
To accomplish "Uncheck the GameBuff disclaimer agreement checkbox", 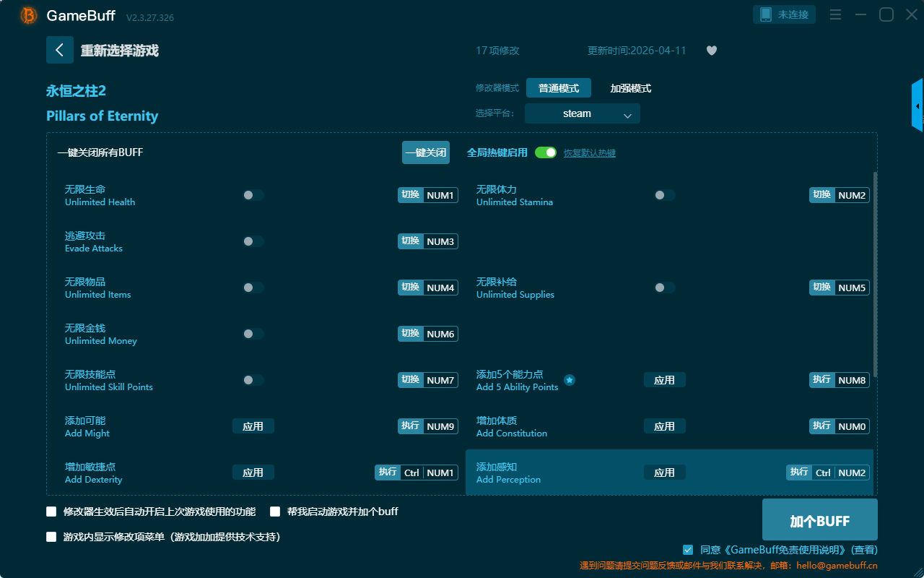I will [x=688, y=550].
